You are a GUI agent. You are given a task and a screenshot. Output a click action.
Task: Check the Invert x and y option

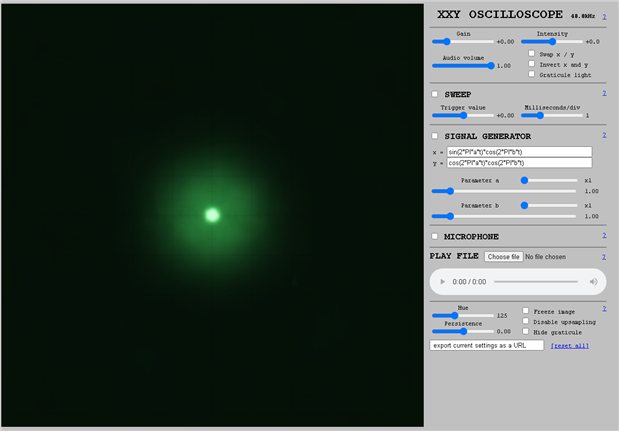(x=531, y=64)
